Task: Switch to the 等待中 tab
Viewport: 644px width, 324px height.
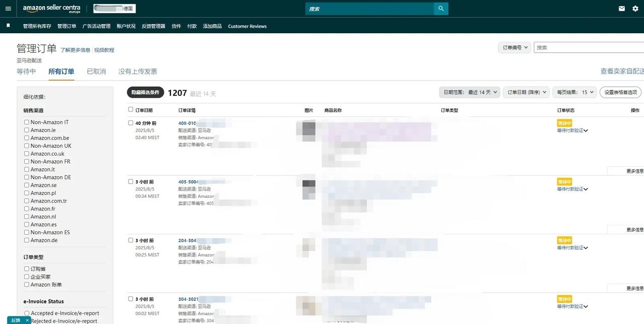Action: click(x=26, y=72)
